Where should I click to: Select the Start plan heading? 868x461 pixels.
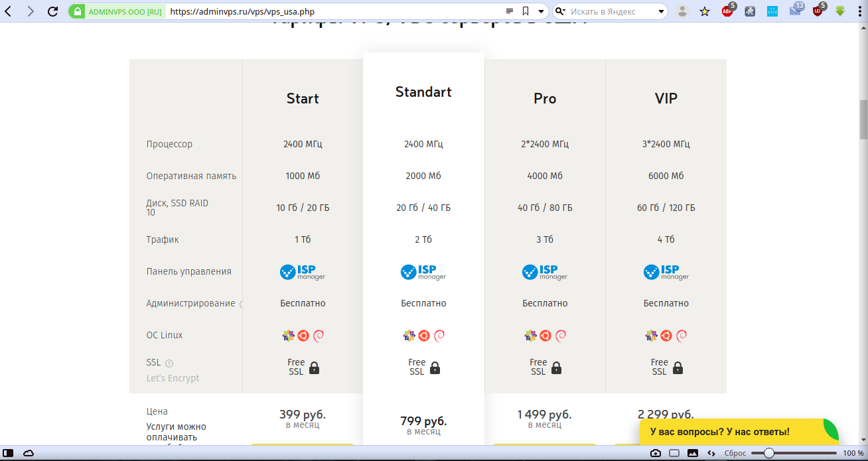pyautogui.click(x=303, y=99)
